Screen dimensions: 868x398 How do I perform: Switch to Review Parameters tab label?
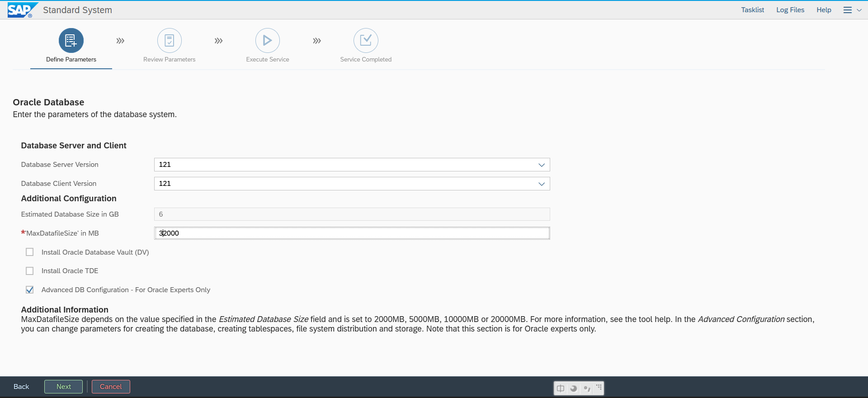[x=170, y=59]
